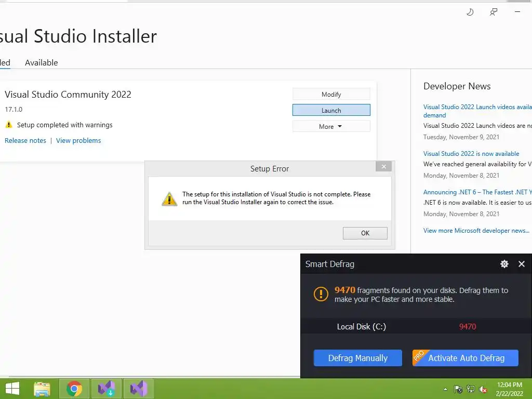Open Smart Defrag settings gear
The width and height of the screenshot is (532, 399).
click(x=504, y=264)
